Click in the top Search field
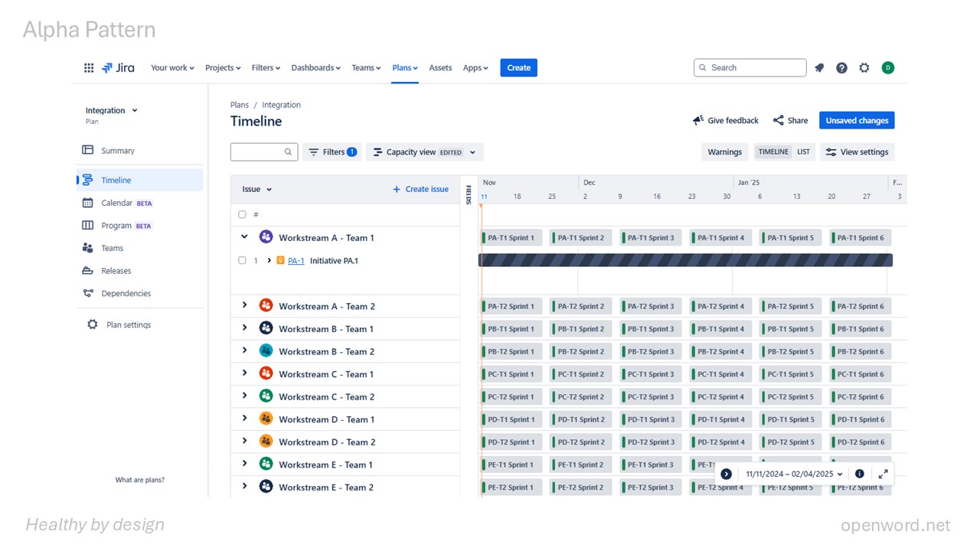The width and height of the screenshot is (980, 551). (750, 67)
